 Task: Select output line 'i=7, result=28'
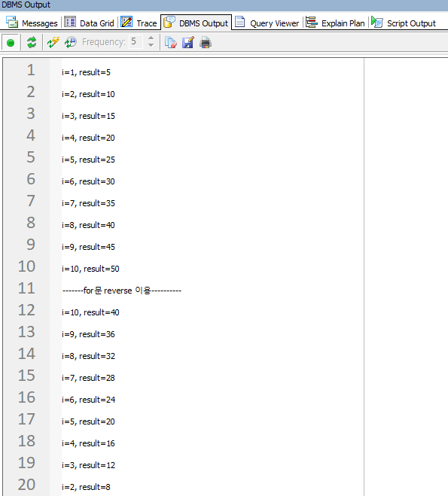88,378
